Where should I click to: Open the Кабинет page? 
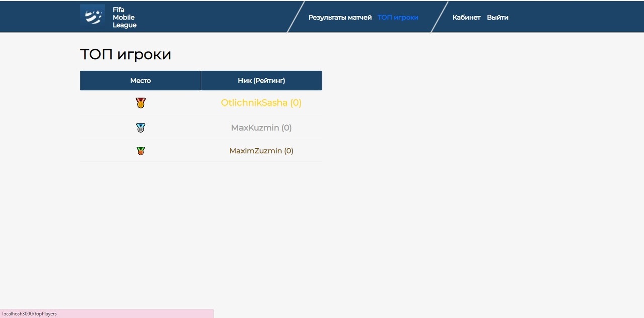[466, 17]
